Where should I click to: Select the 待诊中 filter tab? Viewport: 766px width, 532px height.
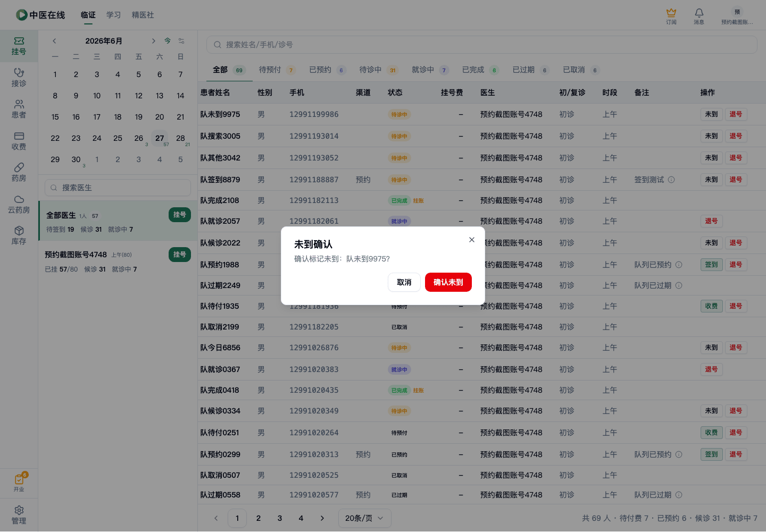coord(378,70)
